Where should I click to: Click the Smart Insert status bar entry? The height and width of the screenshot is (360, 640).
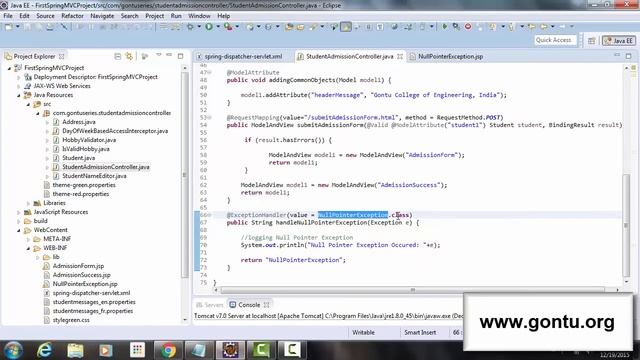[x=420, y=333]
